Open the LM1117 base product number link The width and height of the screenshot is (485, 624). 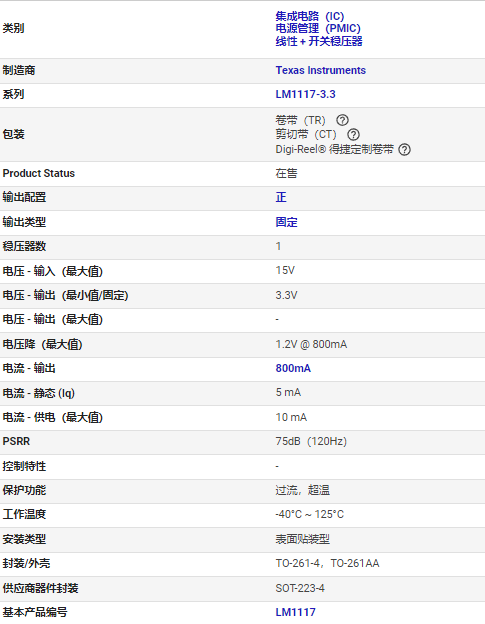tap(295, 612)
